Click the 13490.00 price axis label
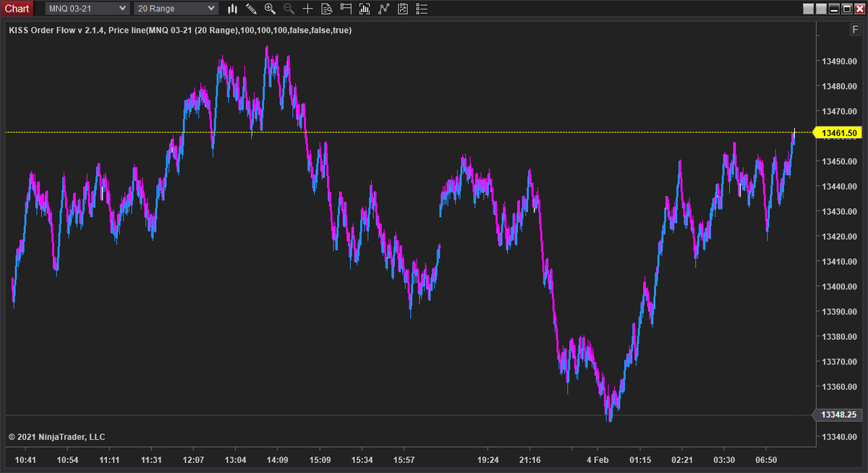The image size is (868, 473). tap(839, 61)
